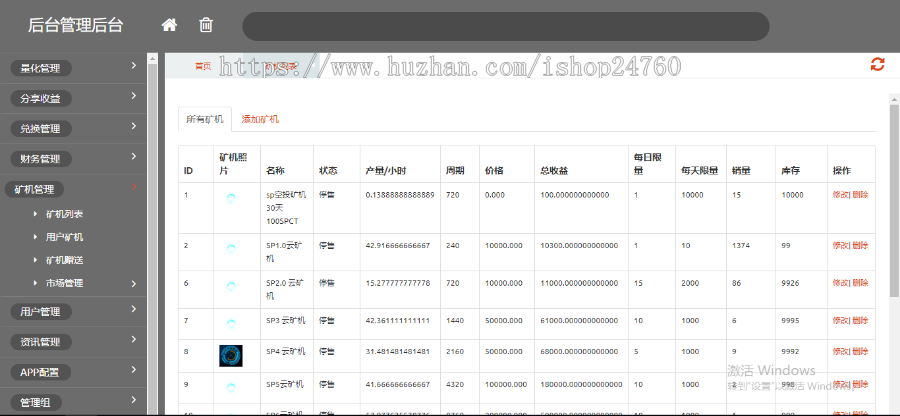
Task: Click loading image icon in row ID 1
Action: click(231, 199)
